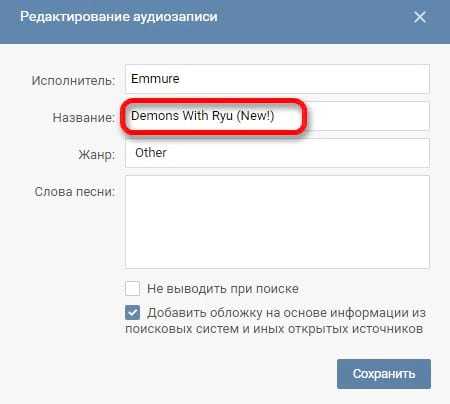Screen dimensions: 450x404
Task: Click the word Other in genre box
Action: click(x=151, y=153)
